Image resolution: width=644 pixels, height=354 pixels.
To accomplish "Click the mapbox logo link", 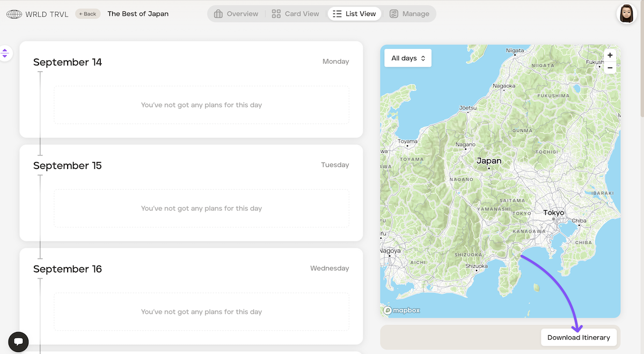I will point(402,310).
